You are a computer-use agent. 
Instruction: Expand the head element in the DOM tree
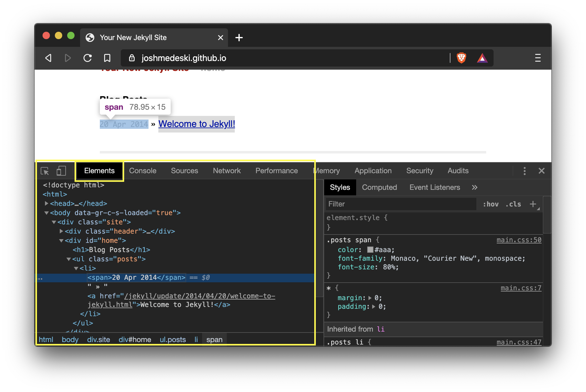click(47, 203)
